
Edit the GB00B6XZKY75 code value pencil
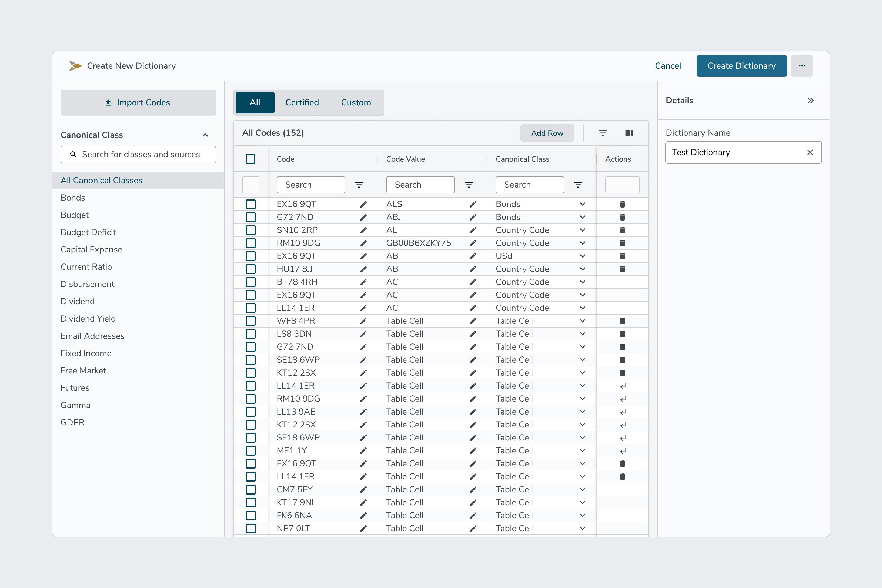tap(473, 243)
